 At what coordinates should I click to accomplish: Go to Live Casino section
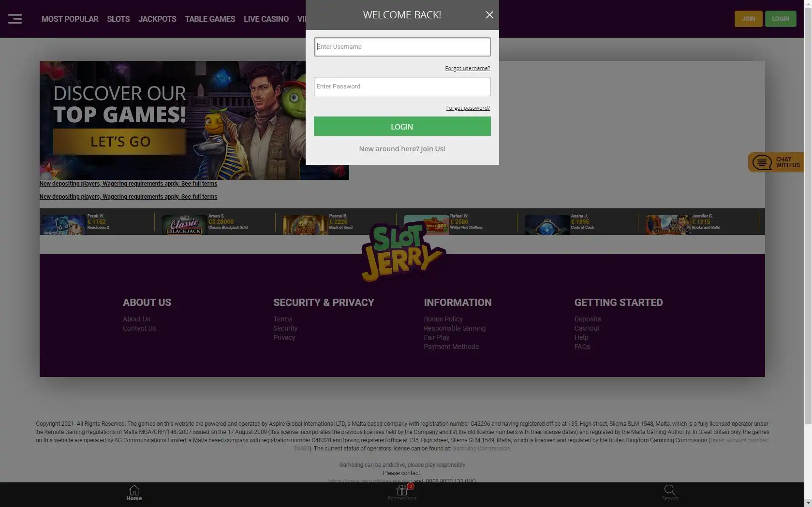tap(266, 19)
